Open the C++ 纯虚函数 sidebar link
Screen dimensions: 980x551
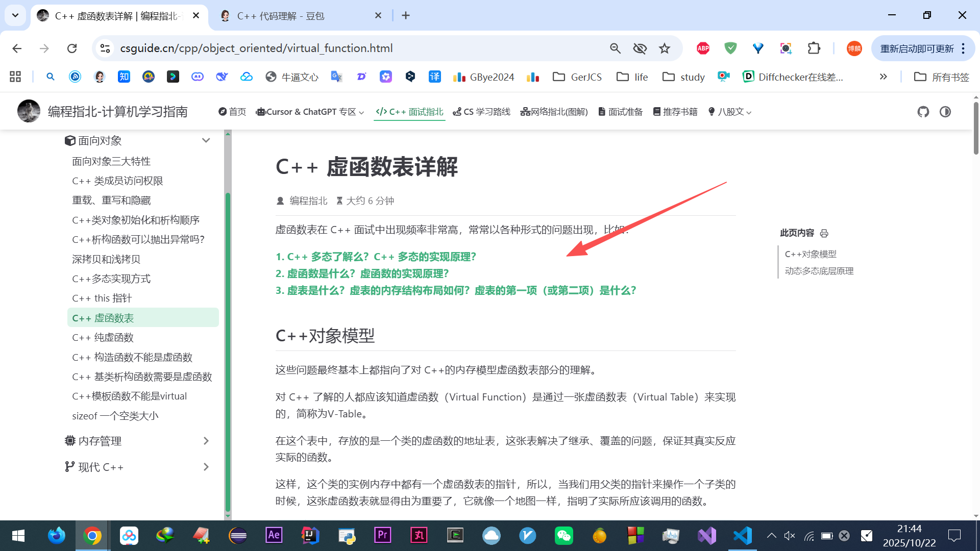coord(103,337)
